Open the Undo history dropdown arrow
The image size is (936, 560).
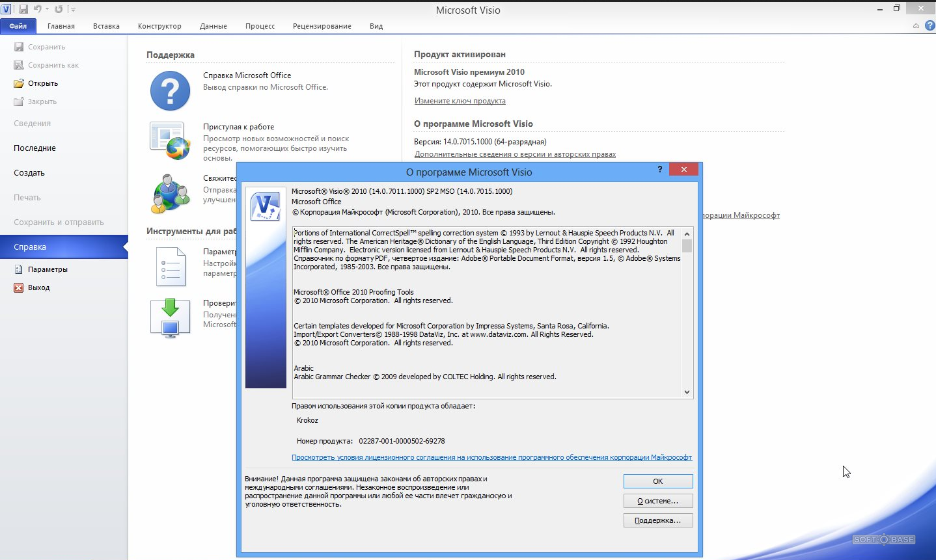47,9
